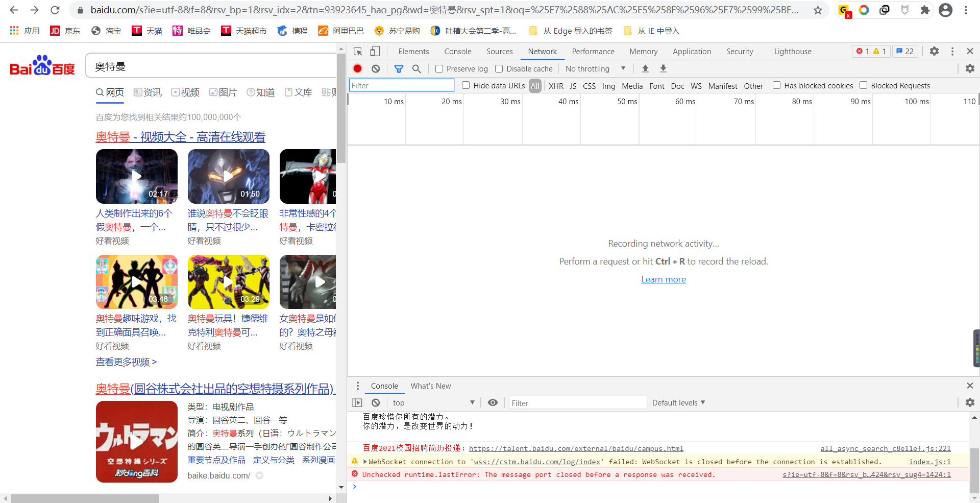The height and width of the screenshot is (503, 980).
Task: Expand the WebSocket connection warning message
Action: click(365, 462)
